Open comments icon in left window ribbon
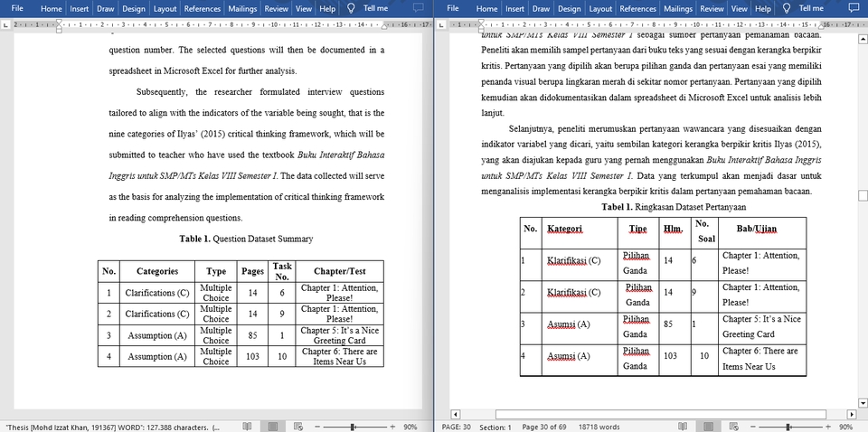This screenshot has height=432, width=868. pos(419,8)
